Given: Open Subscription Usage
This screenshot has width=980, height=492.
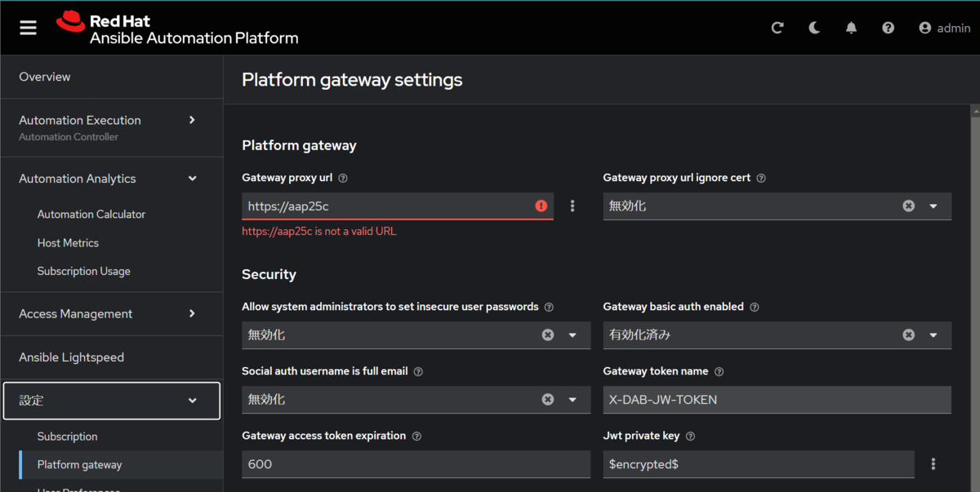Looking at the screenshot, I should click(x=84, y=272).
